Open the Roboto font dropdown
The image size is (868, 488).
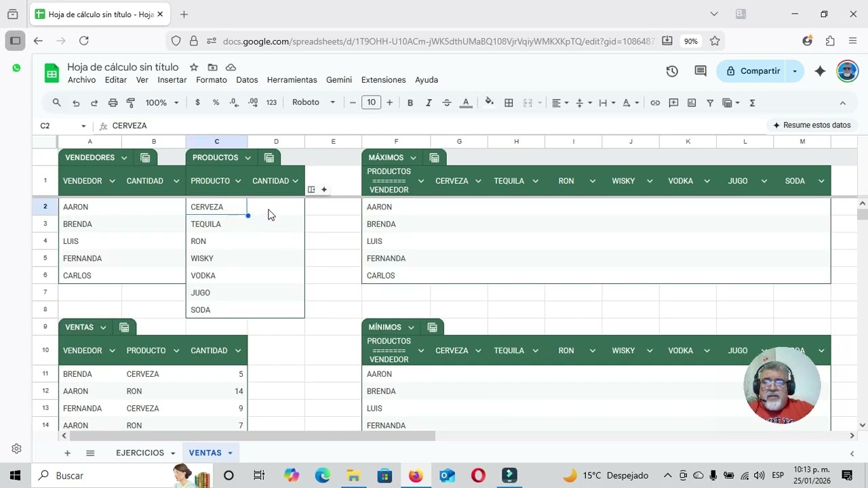(313, 102)
